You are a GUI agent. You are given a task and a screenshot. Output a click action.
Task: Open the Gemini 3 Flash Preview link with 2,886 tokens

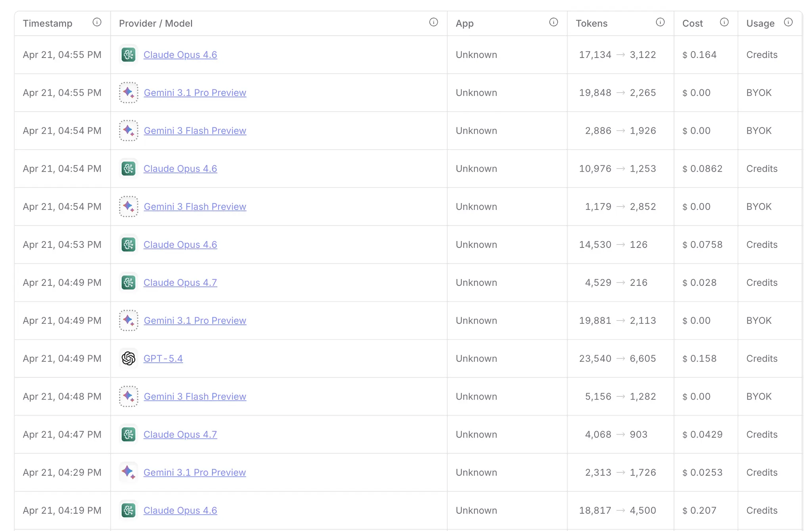point(195,131)
